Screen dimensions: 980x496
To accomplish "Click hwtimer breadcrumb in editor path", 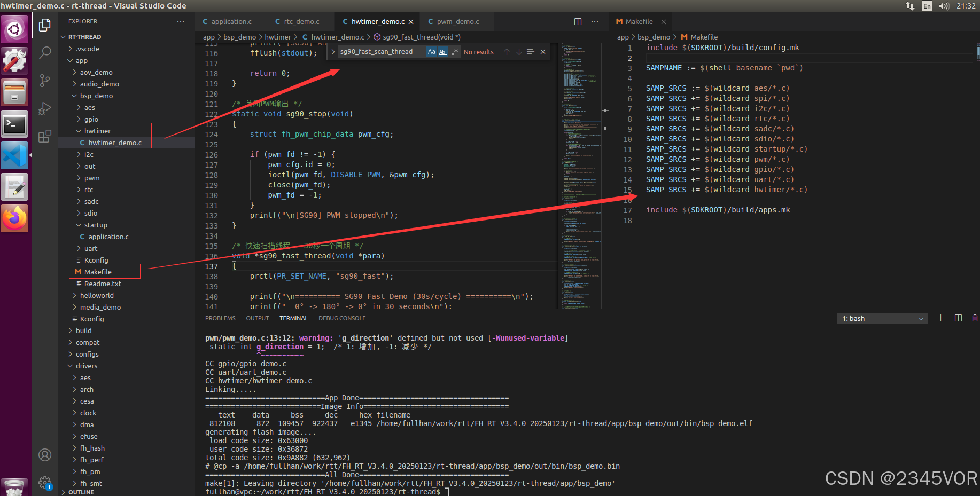I will pyautogui.click(x=278, y=37).
